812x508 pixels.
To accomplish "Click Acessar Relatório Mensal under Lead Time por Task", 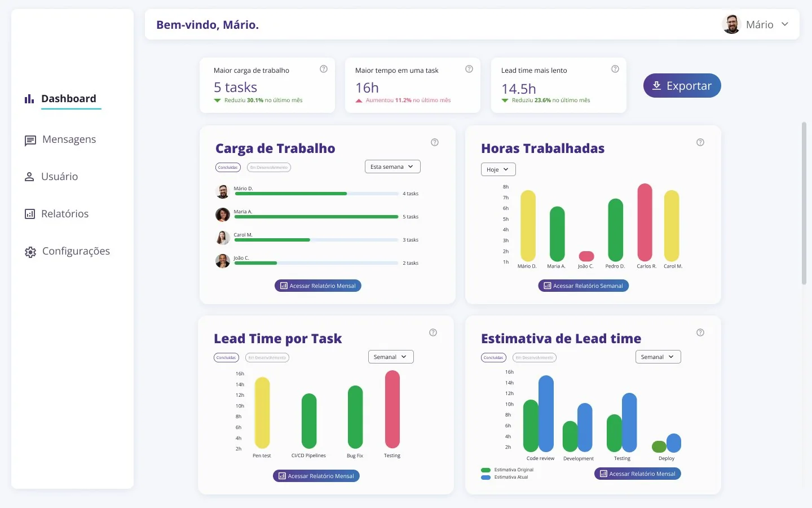I will [316, 476].
